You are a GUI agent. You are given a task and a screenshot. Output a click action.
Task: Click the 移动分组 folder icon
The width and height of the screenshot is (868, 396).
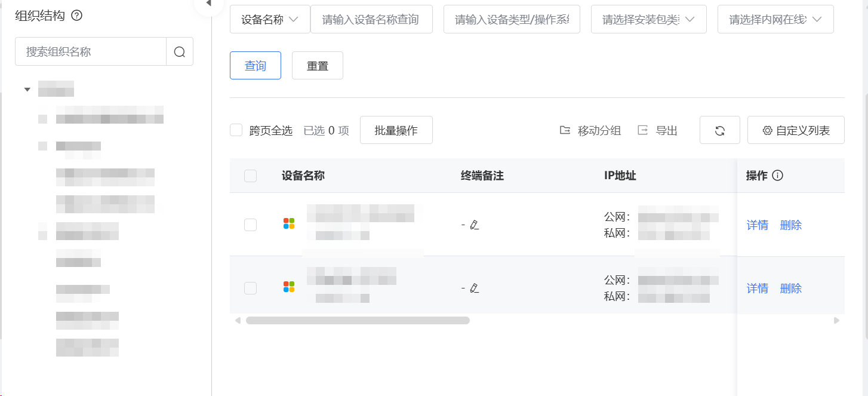[565, 130]
